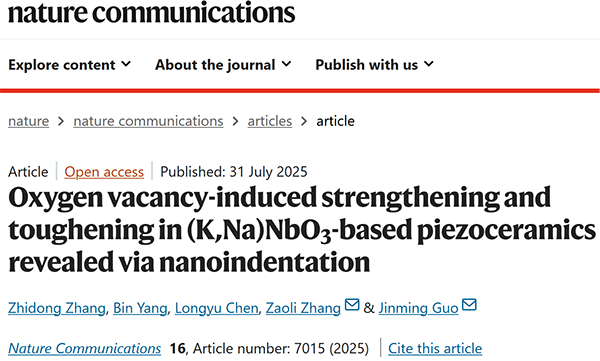
Task: Click the email envelope icon beside Jinming Guo
Action: pyautogui.click(x=469, y=305)
